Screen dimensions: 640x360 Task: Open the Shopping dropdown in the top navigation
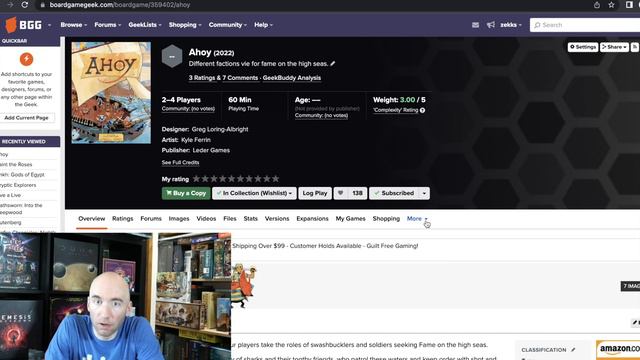point(185,25)
